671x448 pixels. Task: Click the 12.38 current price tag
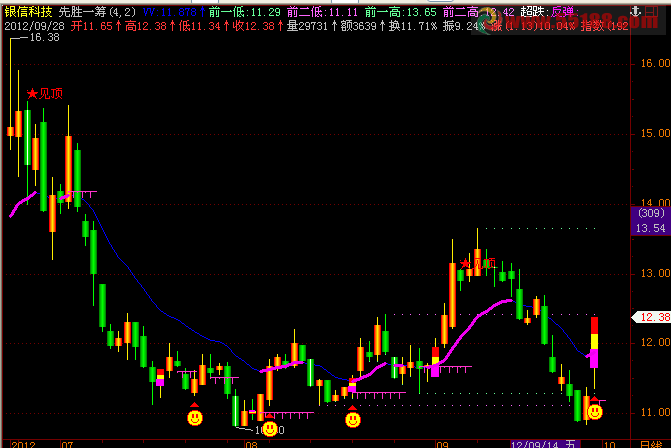(652, 317)
